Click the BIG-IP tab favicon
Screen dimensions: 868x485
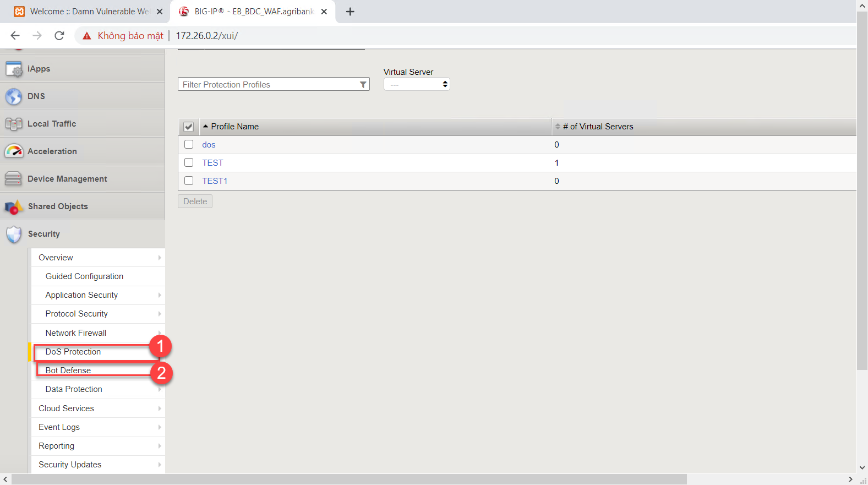coord(184,12)
